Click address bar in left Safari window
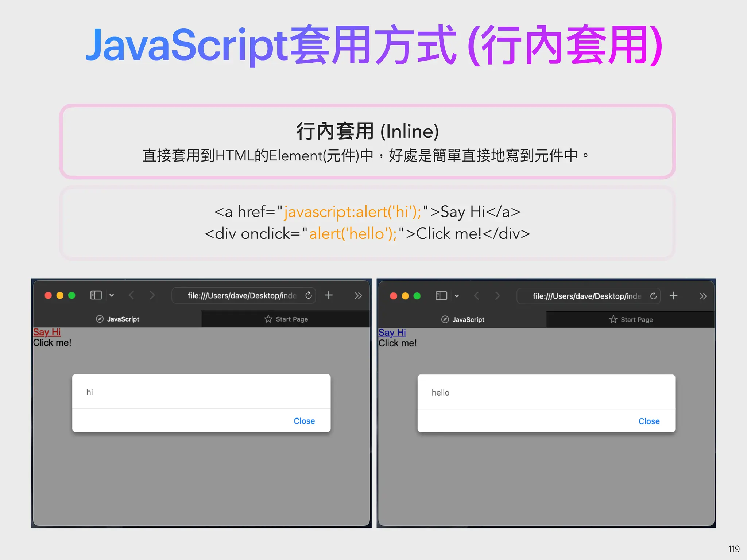 coord(244,295)
